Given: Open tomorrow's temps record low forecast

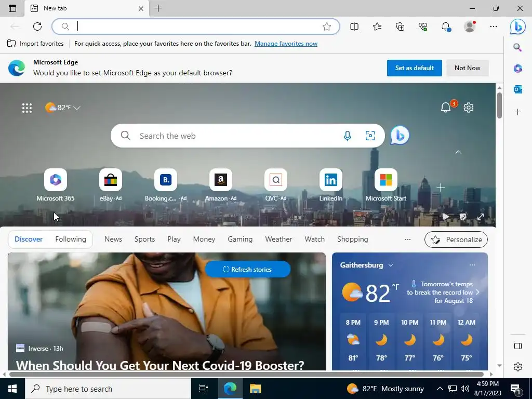Looking at the screenshot, I should pyautogui.click(x=443, y=292).
